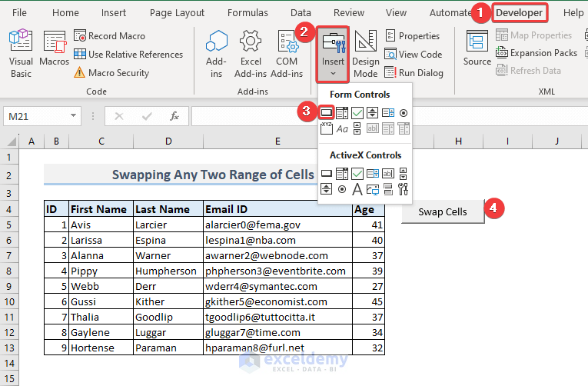Image resolution: width=588 pixels, height=386 pixels.
Task: Switch to the Data tab
Action: coord(301,13)
